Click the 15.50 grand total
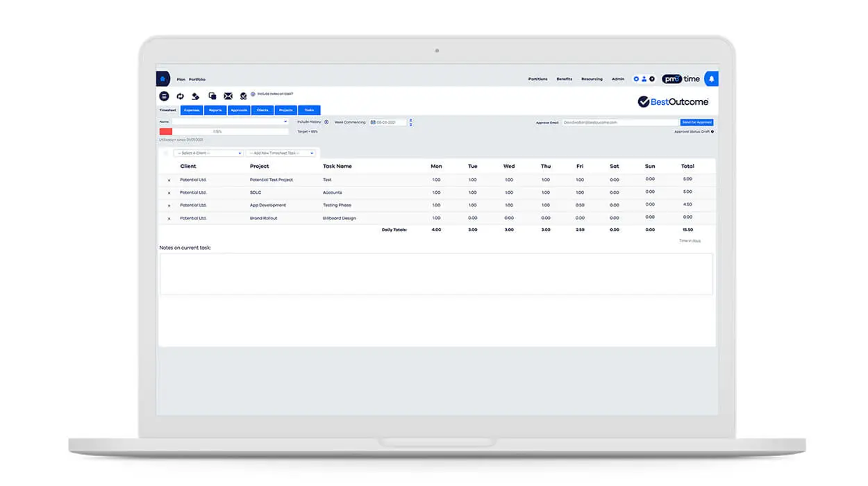 tap(687, 230)
